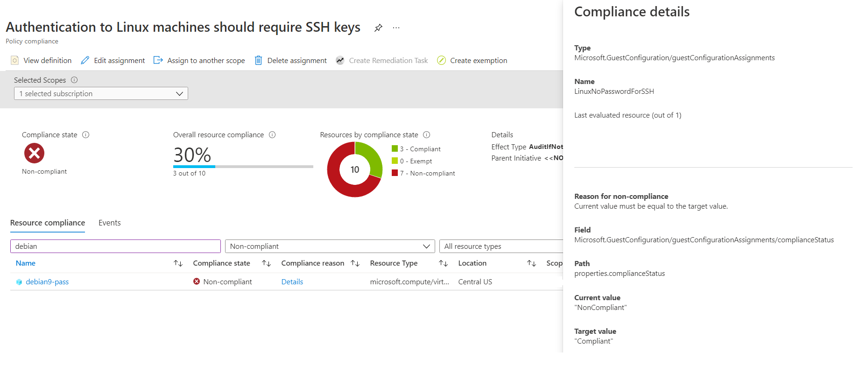868x387 pixels.
Task: Expand the Non-compliant filter dropdown
Action: point(330,246)
